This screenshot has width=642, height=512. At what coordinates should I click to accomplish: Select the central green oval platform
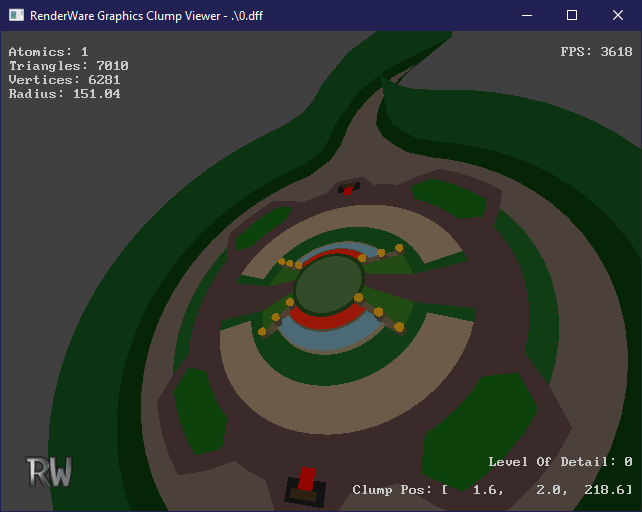pos(330,286)
